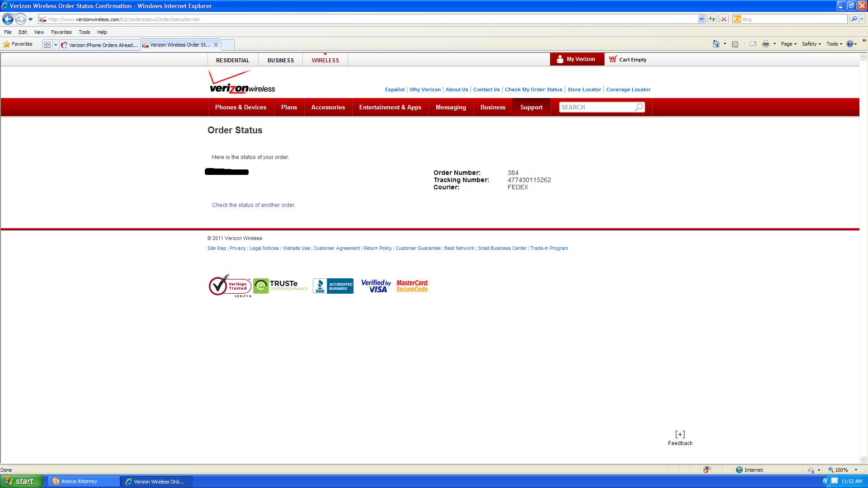The width and height of the screenshot is (868, 488).
Task: Open the Support navigation menu
Action: pos(531,107)
